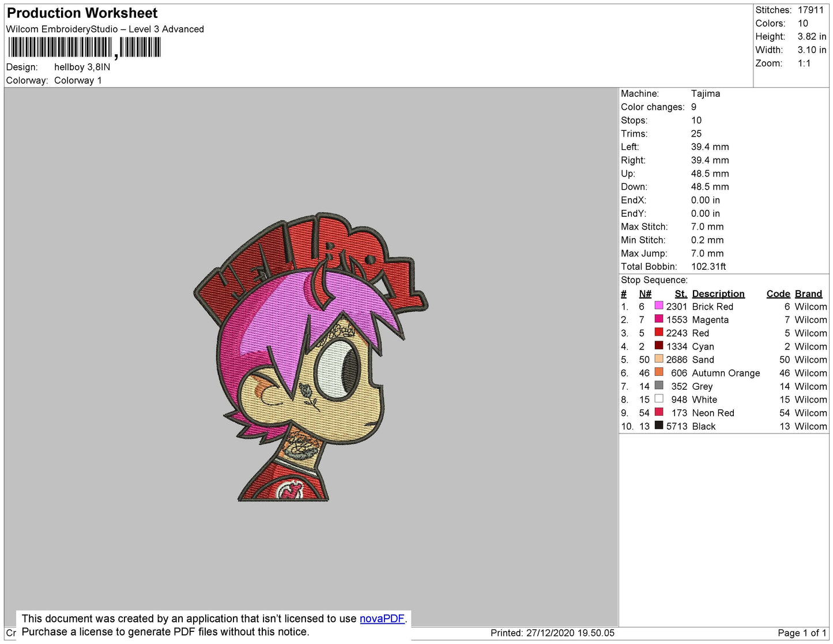Click the stitch count "5713" for Black
This screenshot has height=644, width=833.
[677, 427]
